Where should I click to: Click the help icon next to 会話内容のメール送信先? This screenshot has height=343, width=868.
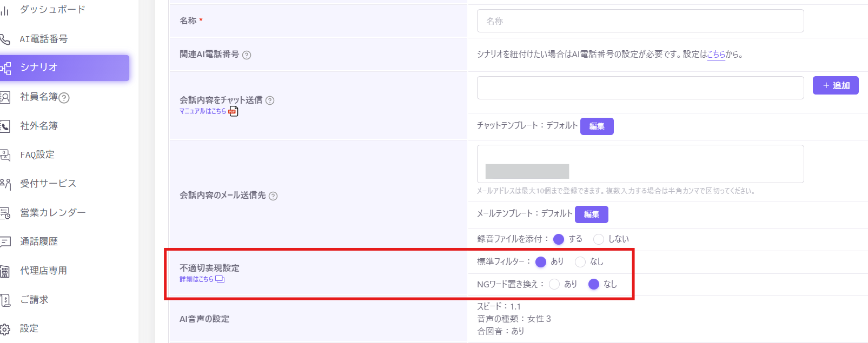273,196
